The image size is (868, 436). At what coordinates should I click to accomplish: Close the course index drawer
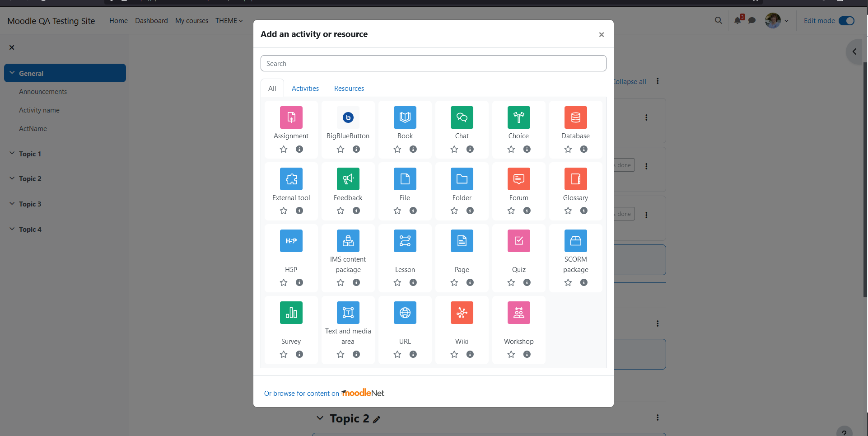(12, 47)
